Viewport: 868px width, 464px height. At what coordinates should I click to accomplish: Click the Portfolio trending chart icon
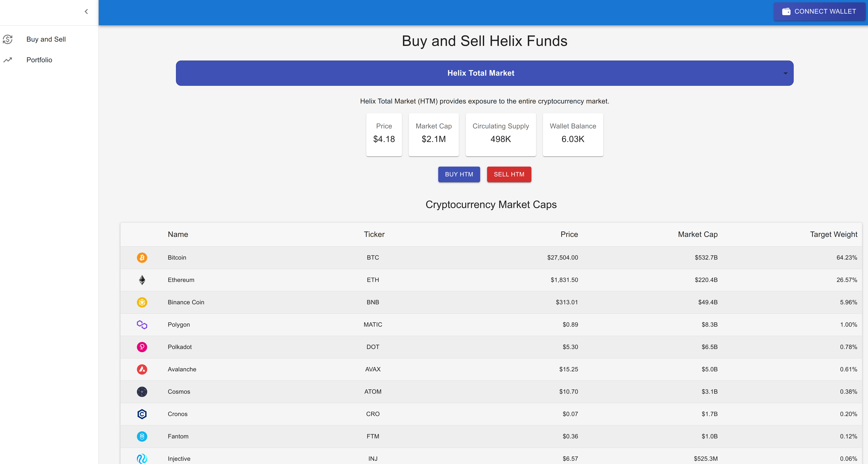pyautogui.click(x=7, y=60)
